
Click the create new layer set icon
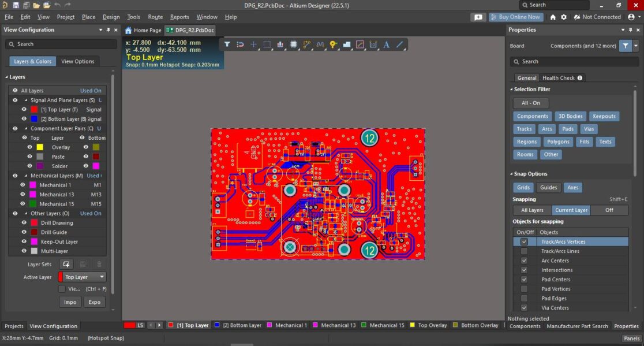[66, 264]
